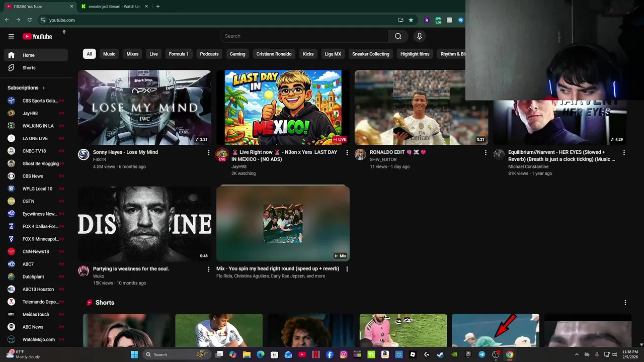Image resolution: width=644 pixels, height=362 pixels.
Task: Open Michael Constantine channel link
Action: pos(528,166)
